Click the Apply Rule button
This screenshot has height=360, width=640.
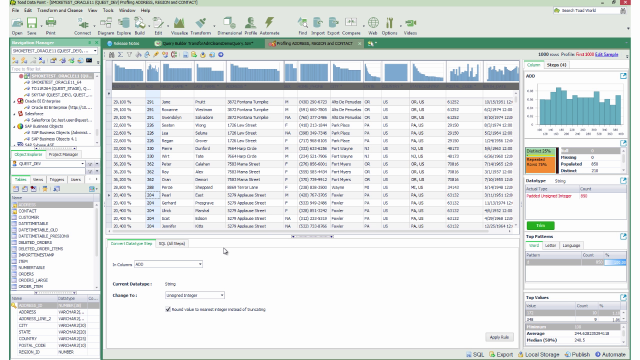(x=499, y=337)
